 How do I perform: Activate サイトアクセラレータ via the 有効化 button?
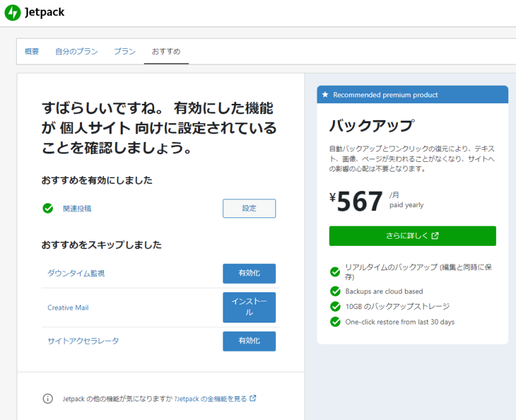249,341
